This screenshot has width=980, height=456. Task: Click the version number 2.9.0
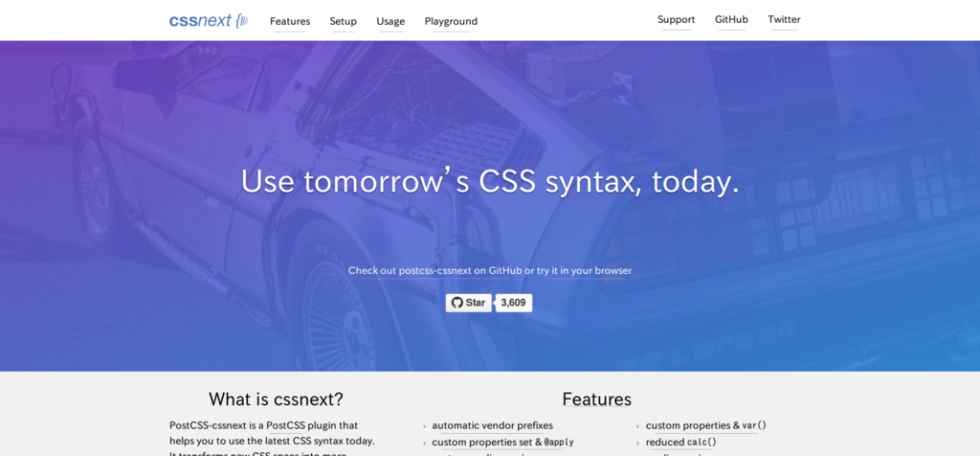click(208, 51)
